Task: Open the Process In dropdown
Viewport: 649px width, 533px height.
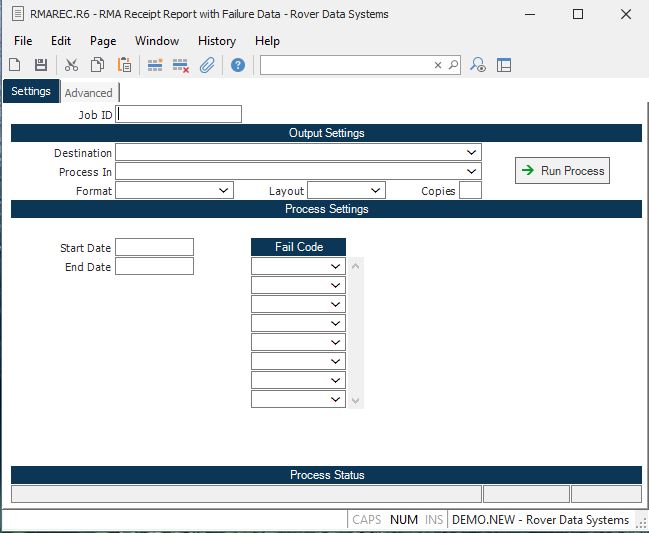Action: [x=471, y=171]
